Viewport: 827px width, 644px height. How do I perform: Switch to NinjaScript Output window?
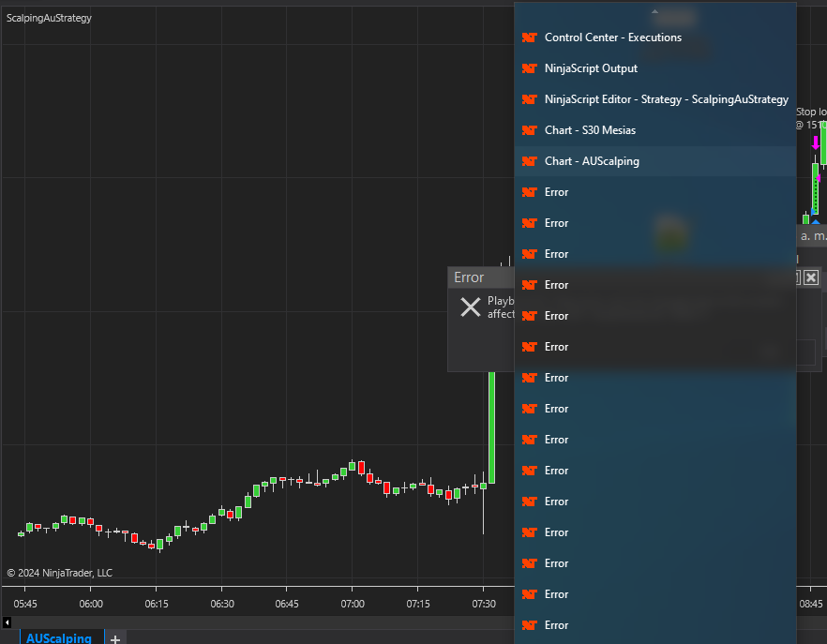tap(655, 68)
